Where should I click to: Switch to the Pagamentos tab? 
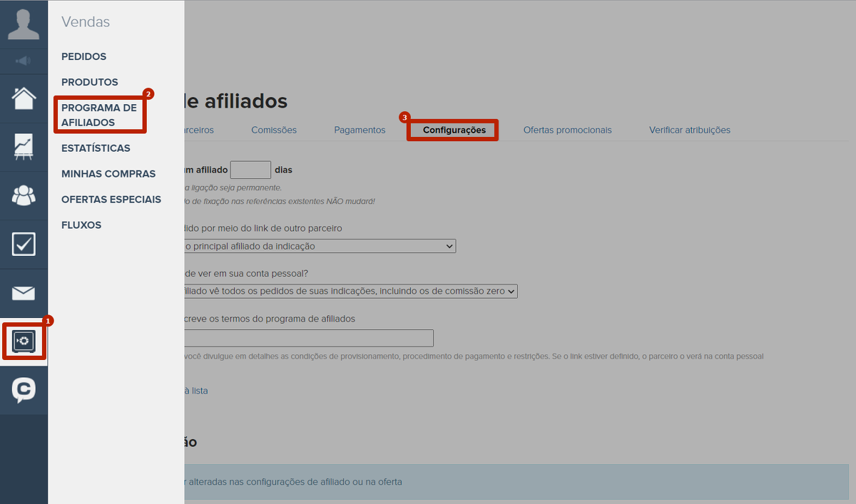(x=360, y=130)
